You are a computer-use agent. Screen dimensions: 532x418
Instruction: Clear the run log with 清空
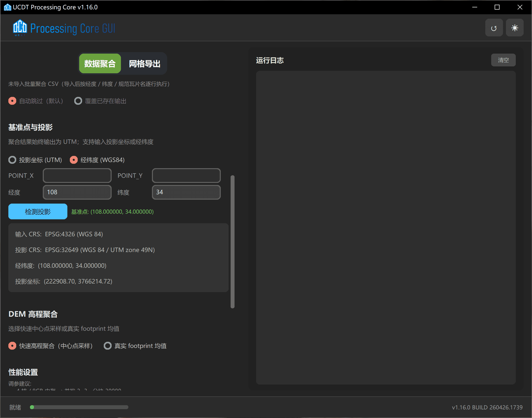pyautogui.click(x=503, y=60)
